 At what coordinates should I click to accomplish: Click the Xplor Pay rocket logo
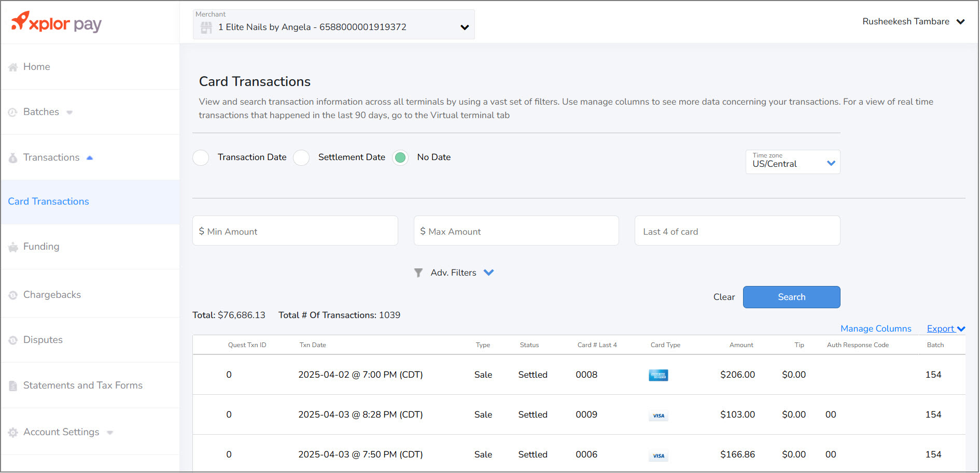tap(21, 21)
